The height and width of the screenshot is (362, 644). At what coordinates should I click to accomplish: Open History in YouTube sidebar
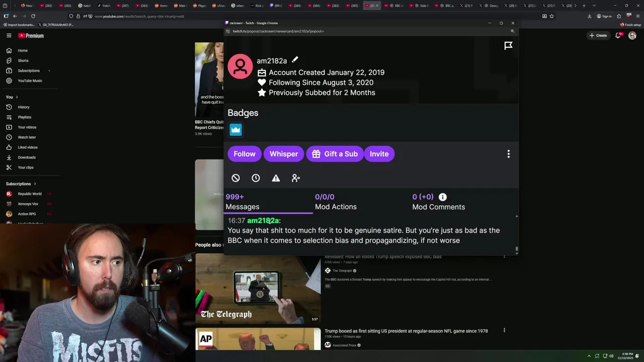(24, 107)
